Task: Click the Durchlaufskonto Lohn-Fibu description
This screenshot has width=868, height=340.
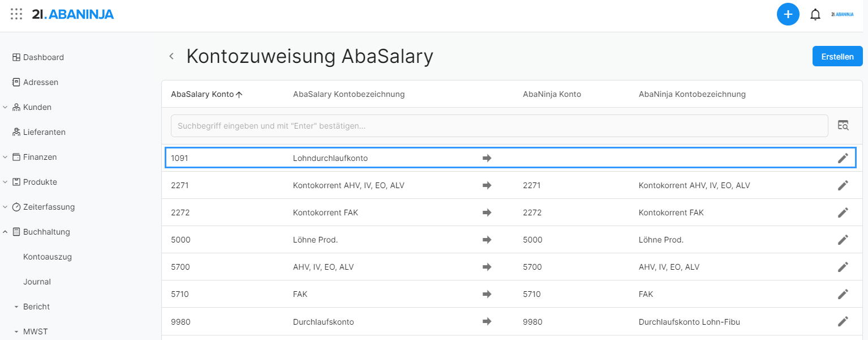Action: (689, 322)
